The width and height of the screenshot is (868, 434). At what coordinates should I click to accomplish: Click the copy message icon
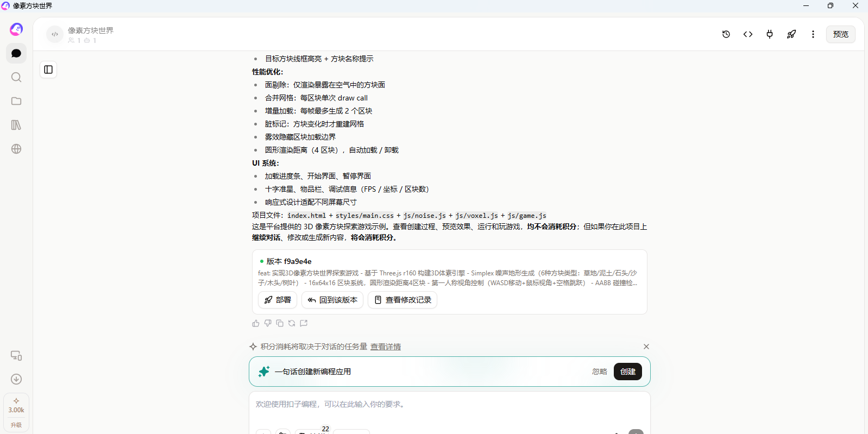[280, 323]
